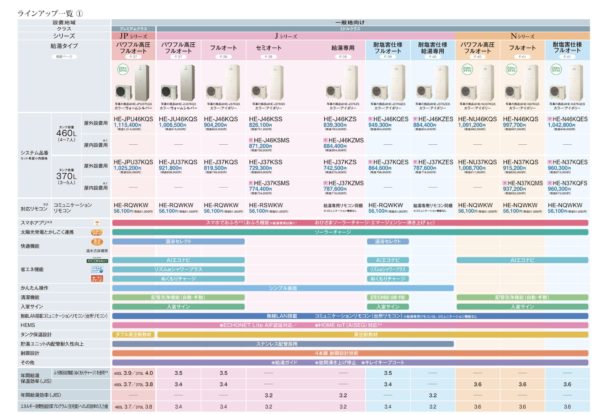Click the HE-NU37KQS model name
600x414 pixels.
click(477, 162)
